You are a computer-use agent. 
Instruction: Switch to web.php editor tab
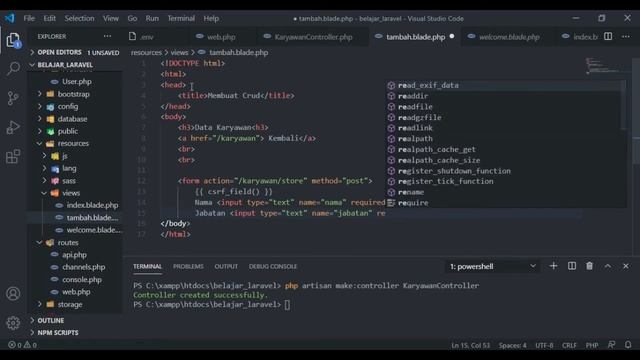221,37
